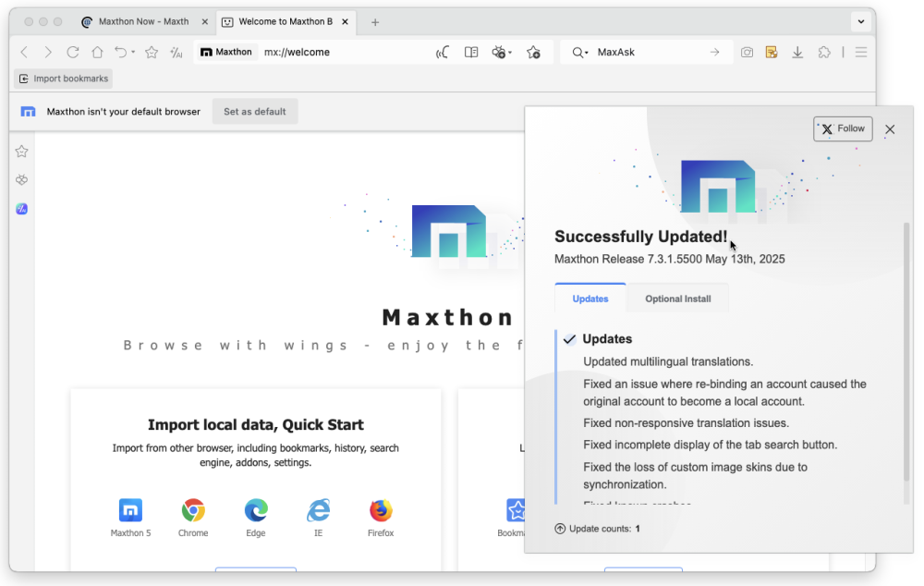Open the extensions puzzle icon
This screenshot has width=924, height=586.
(x=824, y=53)
